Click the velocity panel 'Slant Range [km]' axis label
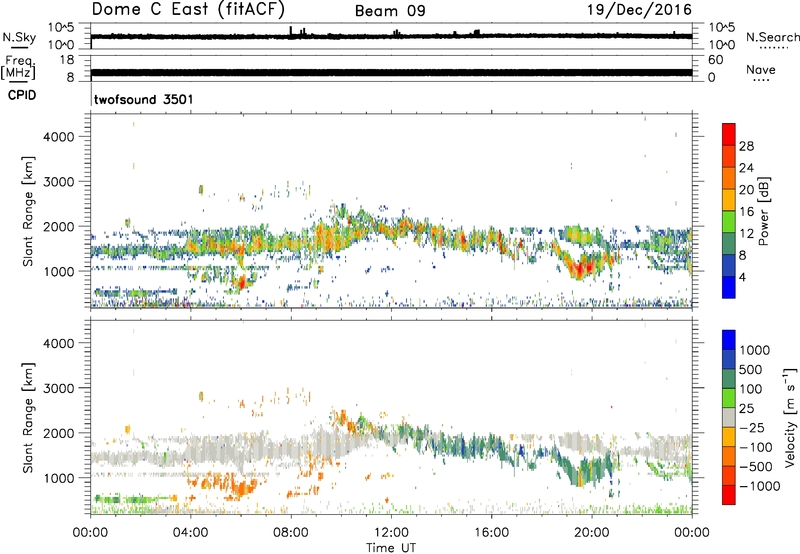 tap(28, 417)
